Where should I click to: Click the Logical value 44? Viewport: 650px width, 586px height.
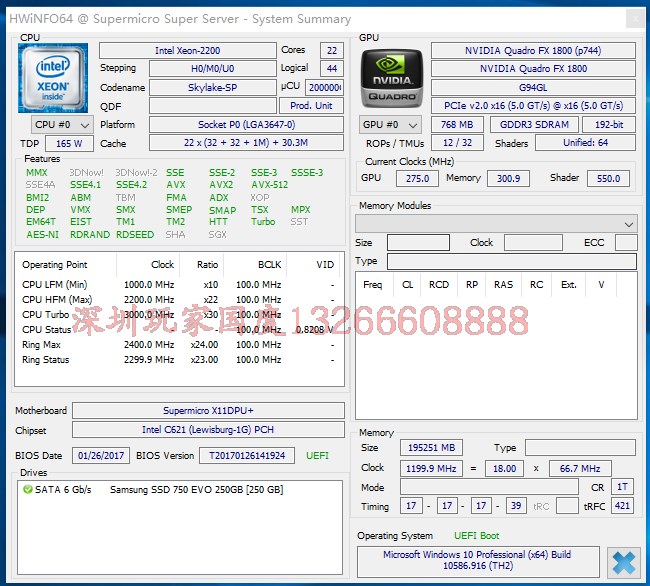tap(332, 68)
